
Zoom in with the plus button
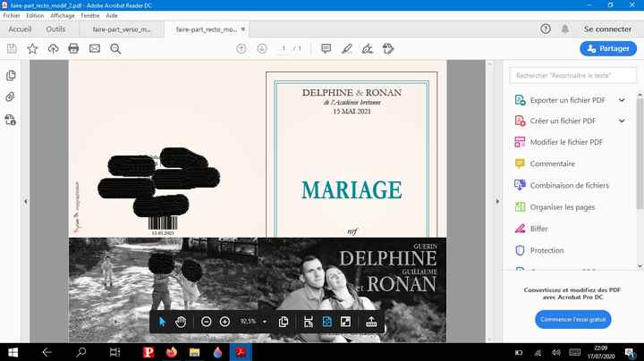[225, 322]
